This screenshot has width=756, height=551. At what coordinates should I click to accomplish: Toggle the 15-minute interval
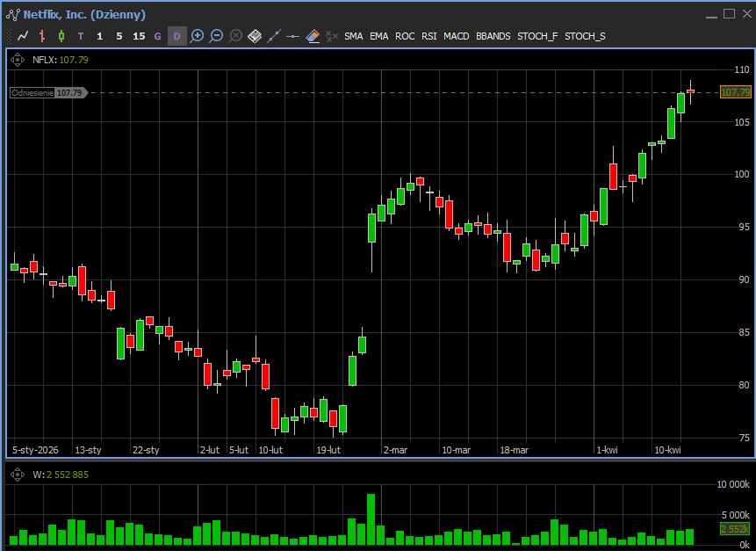[x=139, y=36]
